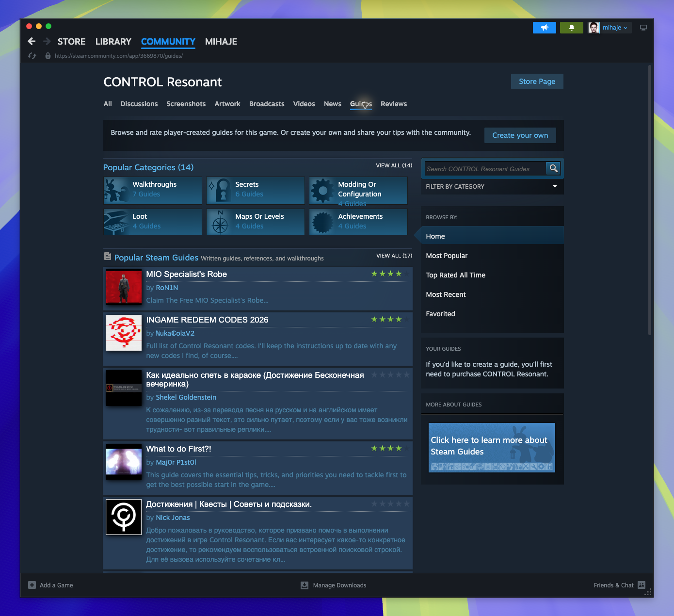Open the Friends & Chat icon
674x616 pixels.
point(642,585)
